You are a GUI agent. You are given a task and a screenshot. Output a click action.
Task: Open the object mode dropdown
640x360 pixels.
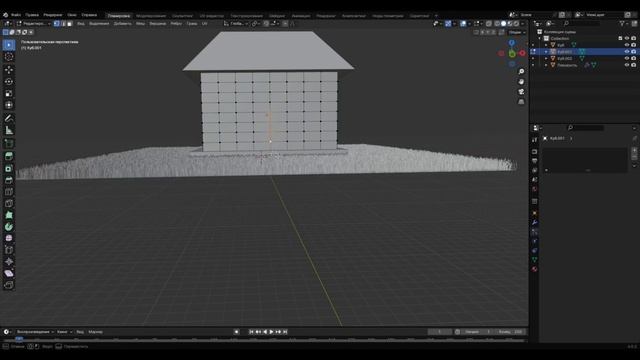[34, 24]
